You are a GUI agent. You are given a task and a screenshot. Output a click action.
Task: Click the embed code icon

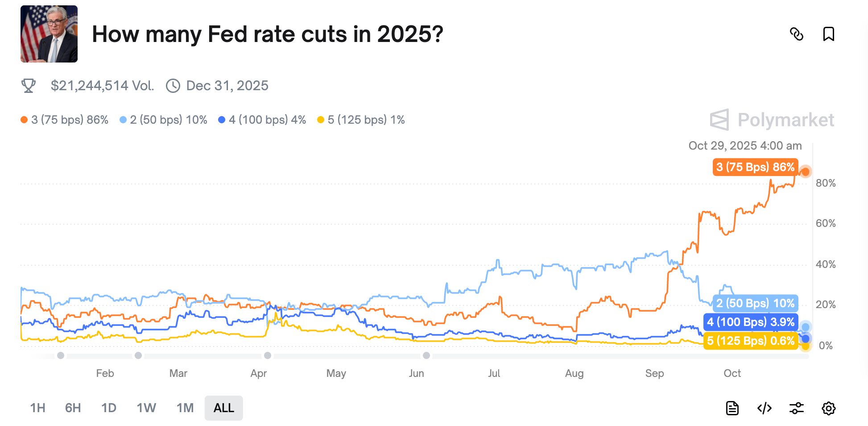pyautogui.click(x=765, y=408)
